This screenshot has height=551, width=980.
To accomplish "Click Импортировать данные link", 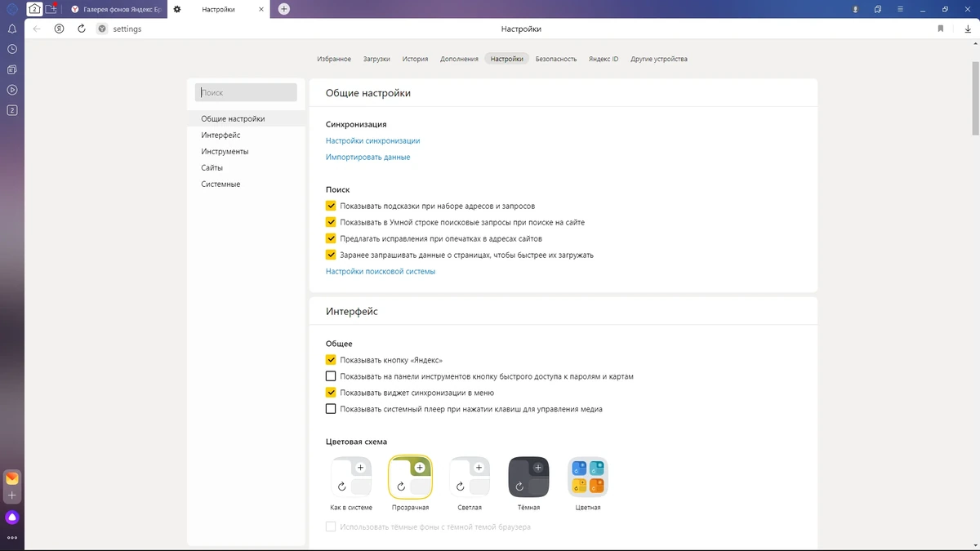I will (x=367, y=157).
